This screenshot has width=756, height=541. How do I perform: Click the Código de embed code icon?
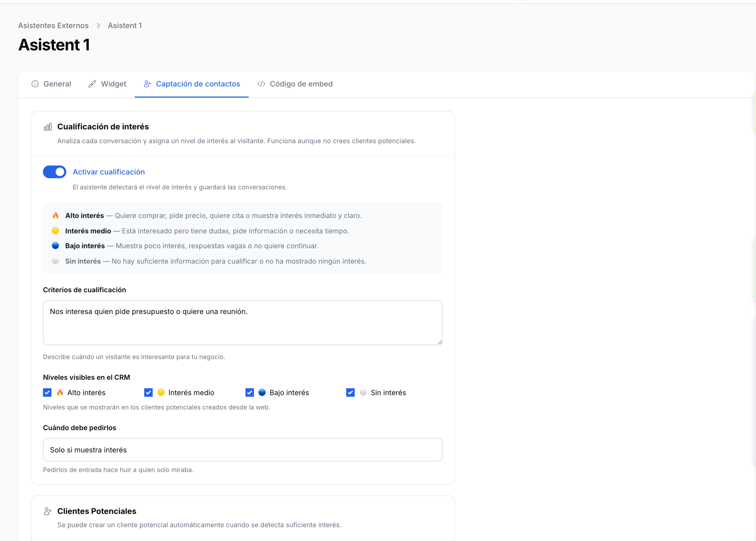[261, 84]
